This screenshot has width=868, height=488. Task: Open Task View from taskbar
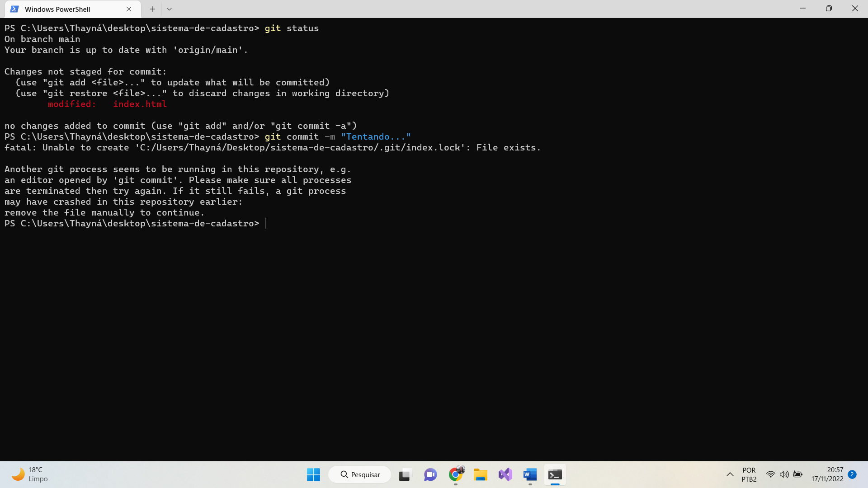click(405, 474)
